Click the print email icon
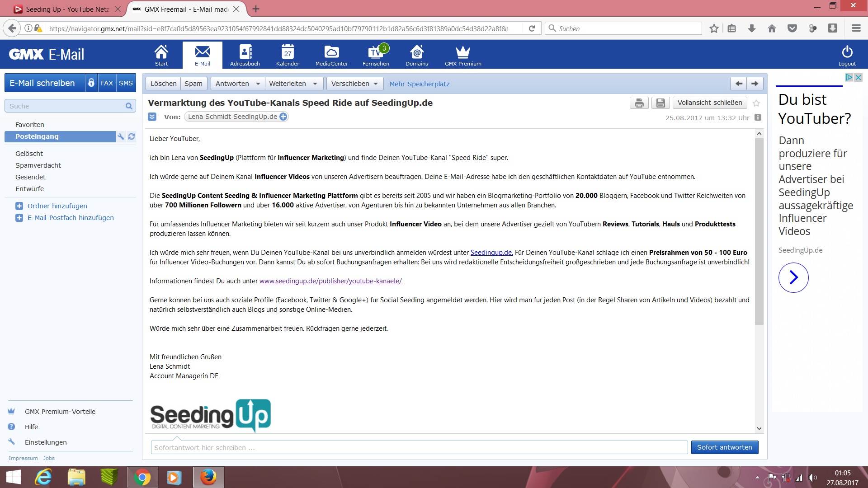The height and width of the screenshot is (488, 868). (x=639, y=103)
